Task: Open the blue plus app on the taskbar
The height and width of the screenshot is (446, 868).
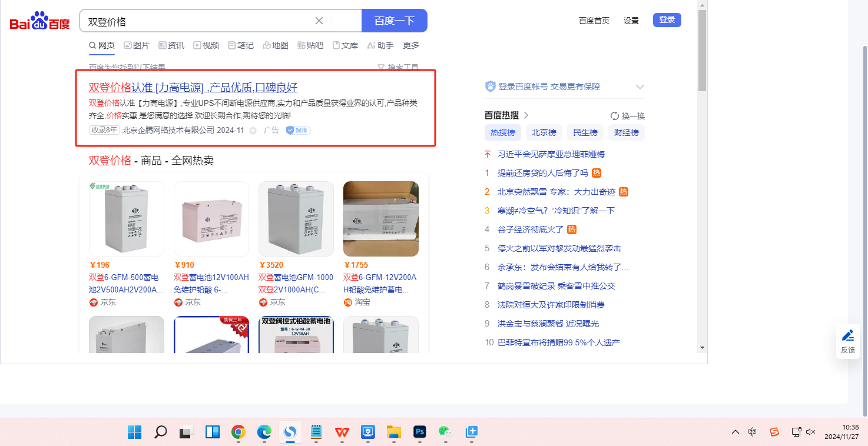Action: pyautogui.click(x=471, y=432)
